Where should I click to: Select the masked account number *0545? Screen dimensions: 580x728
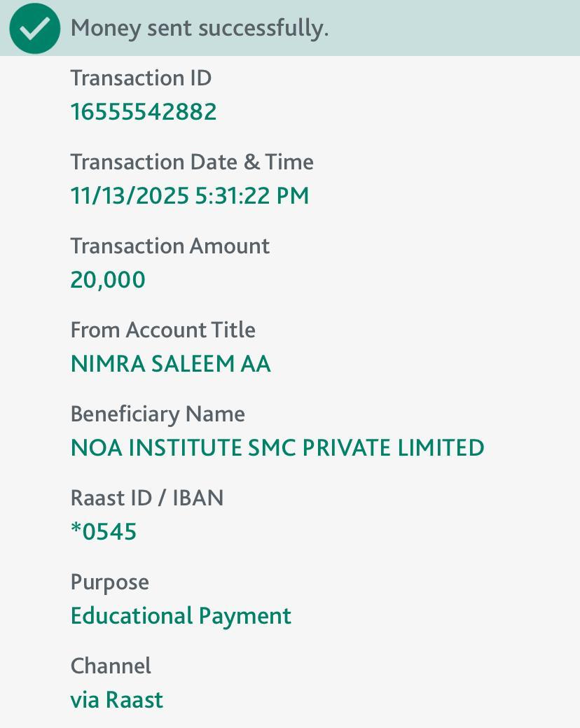104,532
